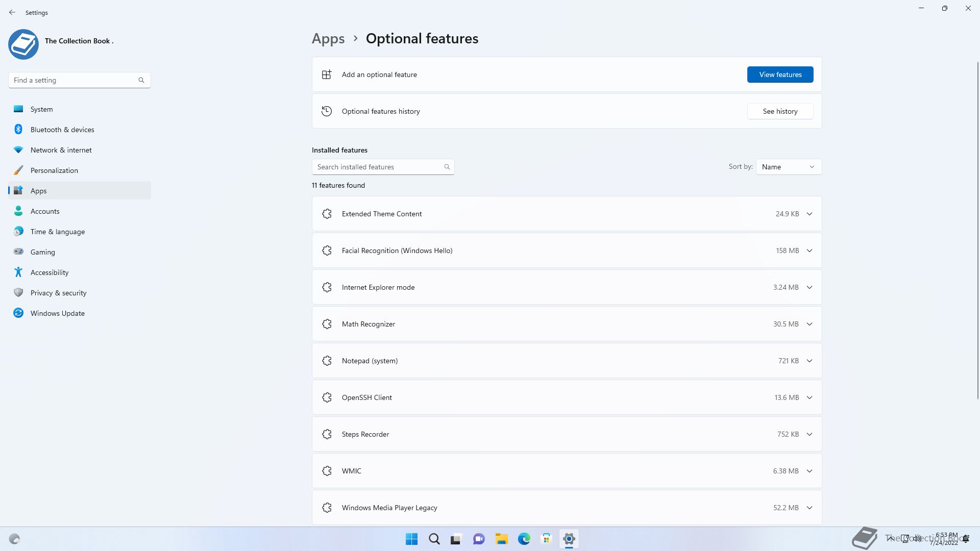The width and height of the screenshot is (980, 551).
Task: Click the Apps breadcrumb link
Action: 328,39
